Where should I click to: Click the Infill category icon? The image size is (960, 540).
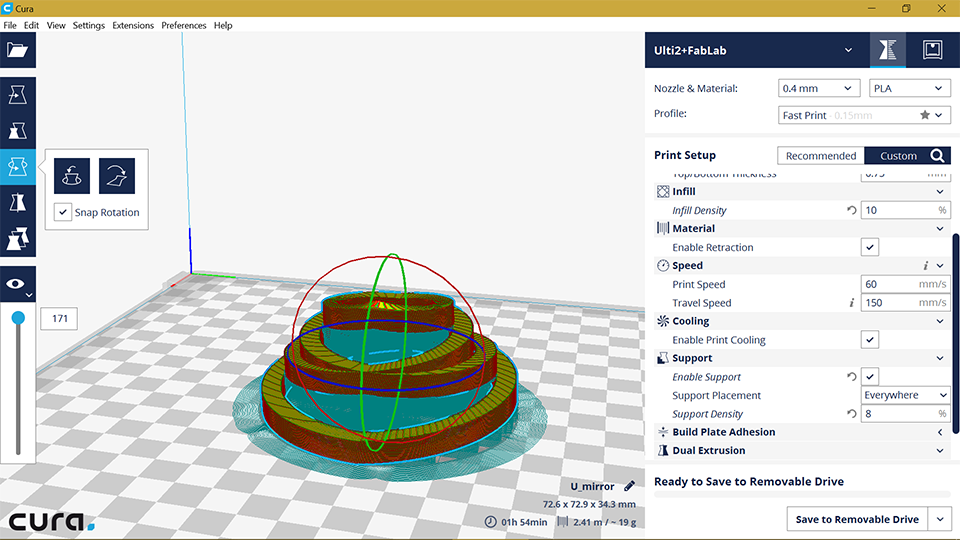tap(662, 192)
